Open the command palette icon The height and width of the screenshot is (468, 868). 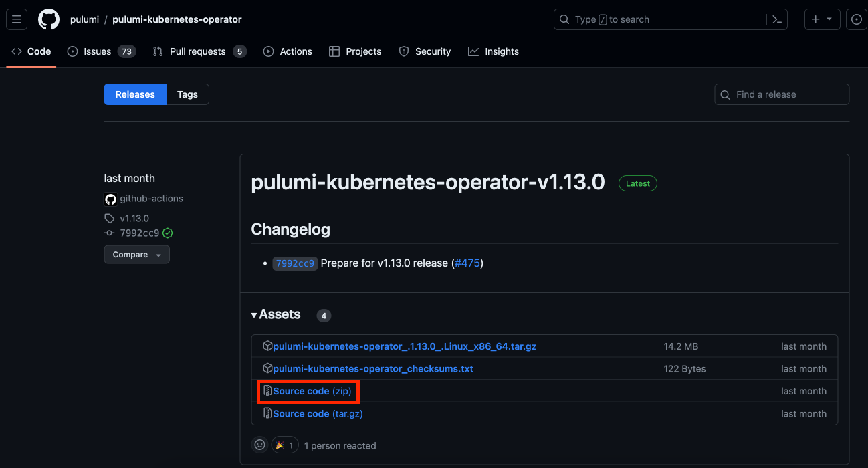pyautogui.click(x=776, y=19)
